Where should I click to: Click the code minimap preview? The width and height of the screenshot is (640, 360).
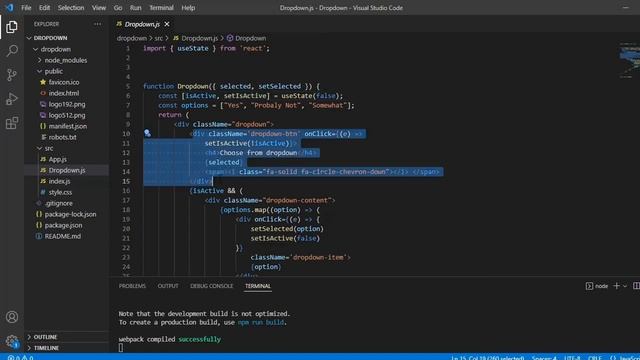(x=629, y=60)
